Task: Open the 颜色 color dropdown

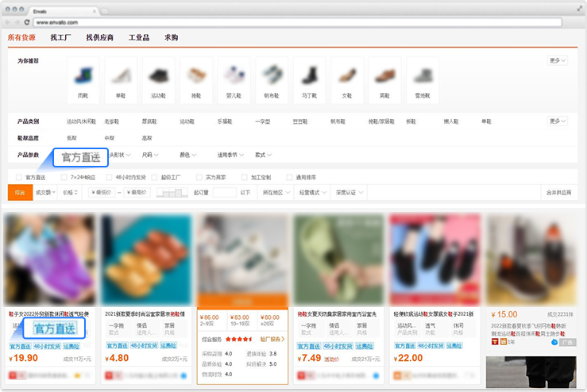Action: (x=188, y=155)
